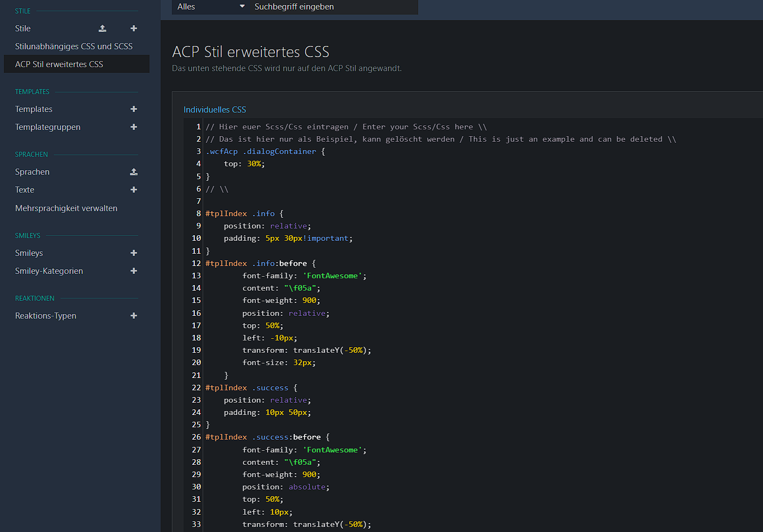Add a Templategruppen entry with plus icon

(134, 127)
